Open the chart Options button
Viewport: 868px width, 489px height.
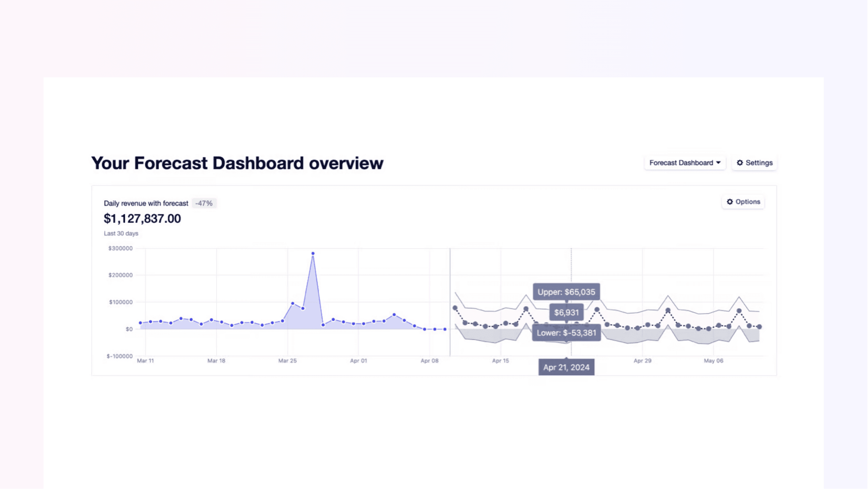(x=743, y=202)
